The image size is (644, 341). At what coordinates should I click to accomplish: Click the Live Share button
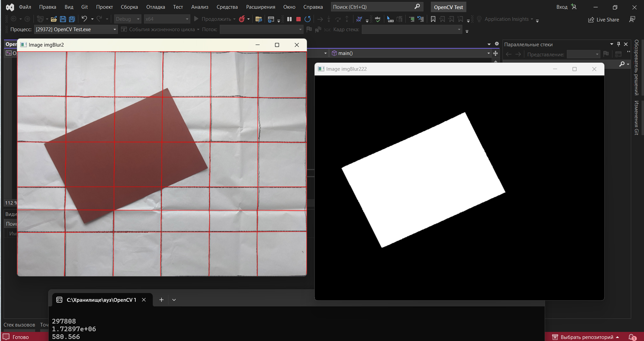click(603, 19)
